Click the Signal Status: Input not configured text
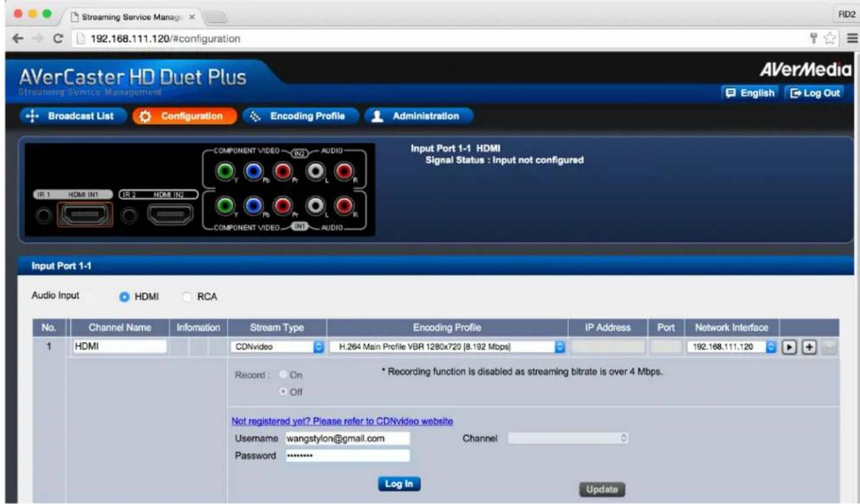This screenshot has height=504, width=860. pyautogui.click(x=505, y=160)
